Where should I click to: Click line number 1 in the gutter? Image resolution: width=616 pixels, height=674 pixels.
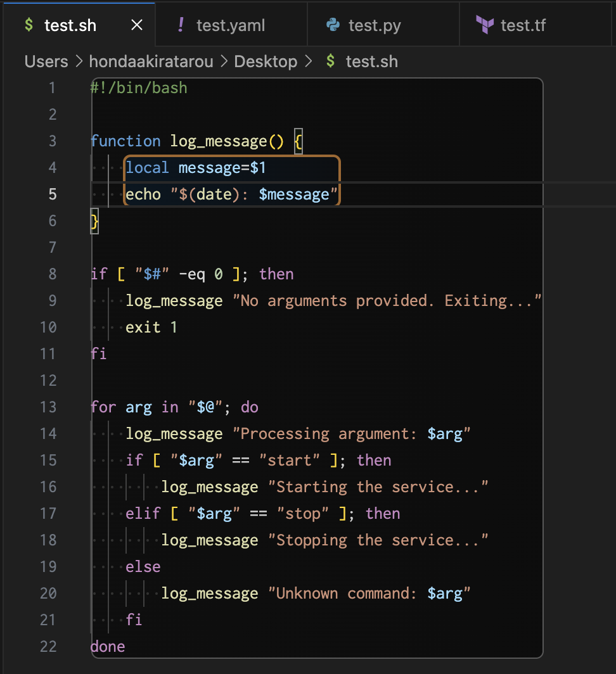tap(52, 88)
